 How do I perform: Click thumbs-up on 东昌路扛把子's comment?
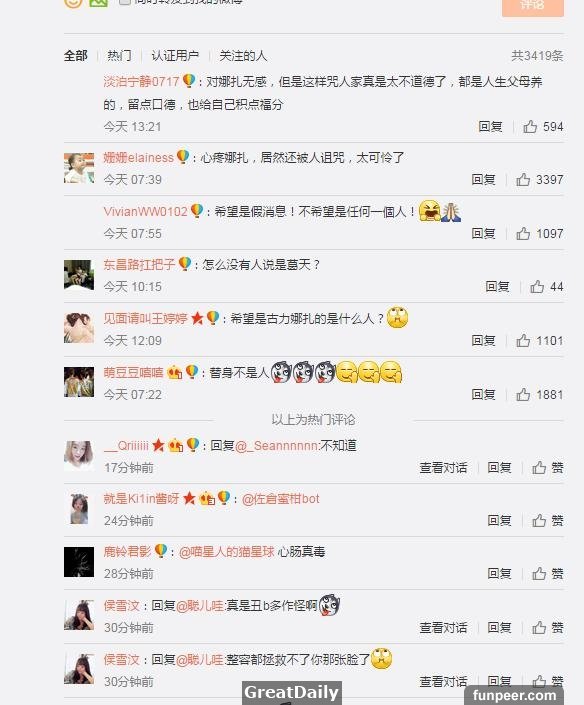pos(537,286)
